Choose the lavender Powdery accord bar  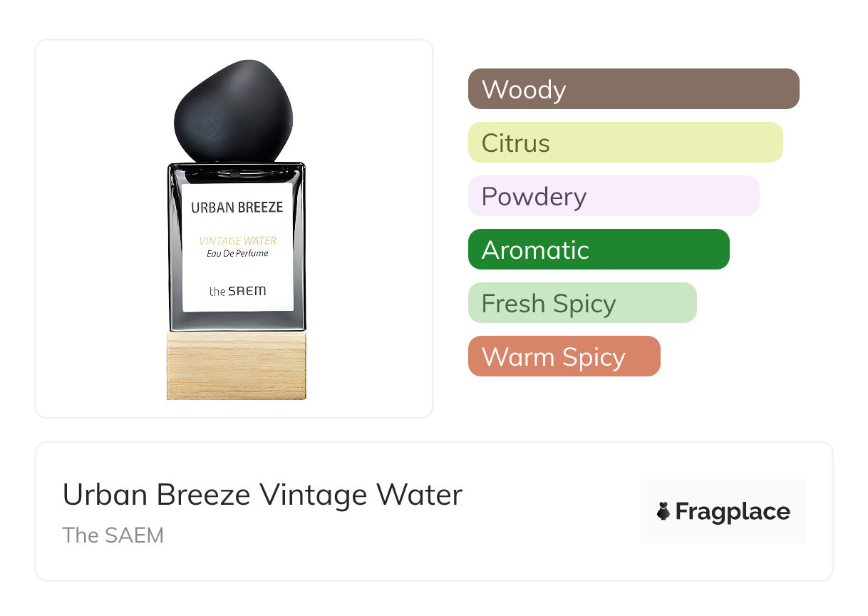click(x=613, y=196)
